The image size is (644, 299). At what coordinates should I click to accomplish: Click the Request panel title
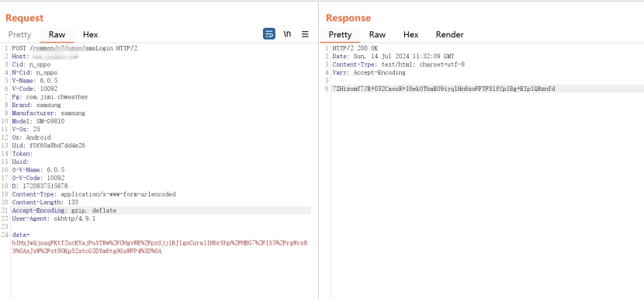(x=24, y=18)
